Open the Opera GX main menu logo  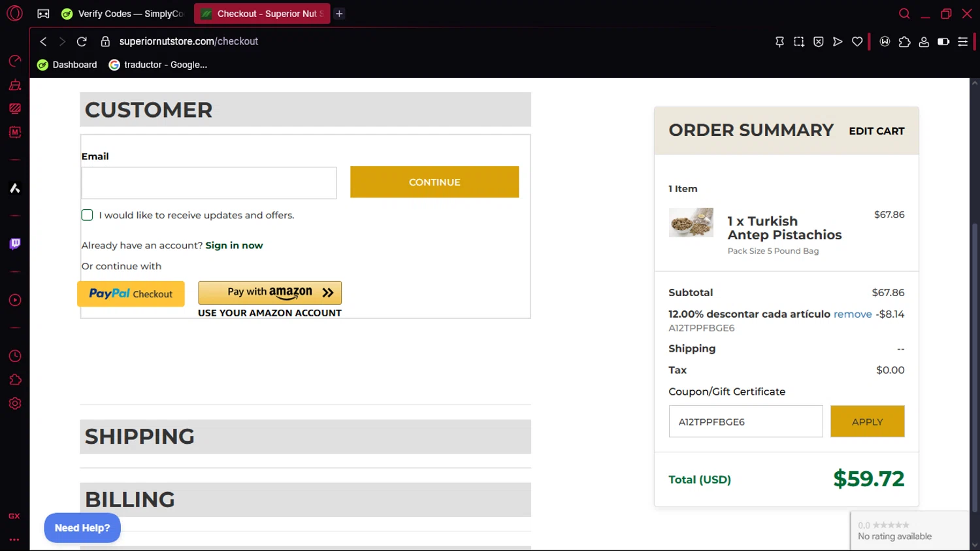tap(14, 13)
